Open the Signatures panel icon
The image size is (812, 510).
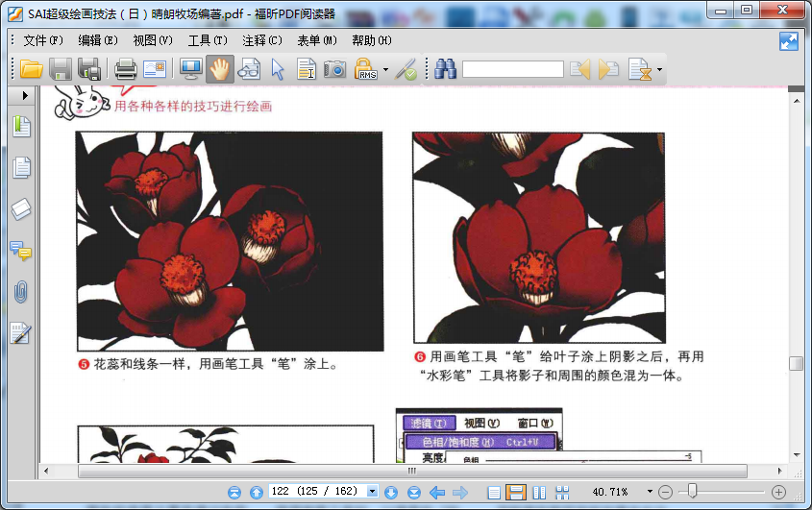click(21, 333)
